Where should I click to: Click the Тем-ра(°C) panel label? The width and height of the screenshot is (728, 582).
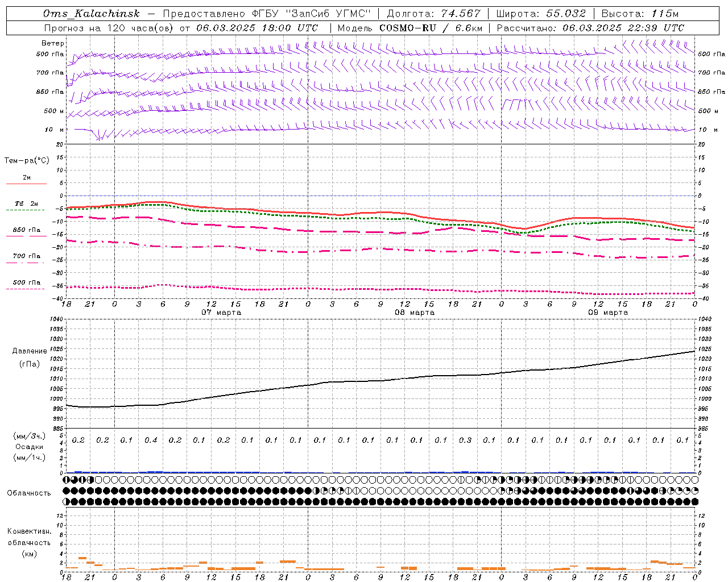27,161
